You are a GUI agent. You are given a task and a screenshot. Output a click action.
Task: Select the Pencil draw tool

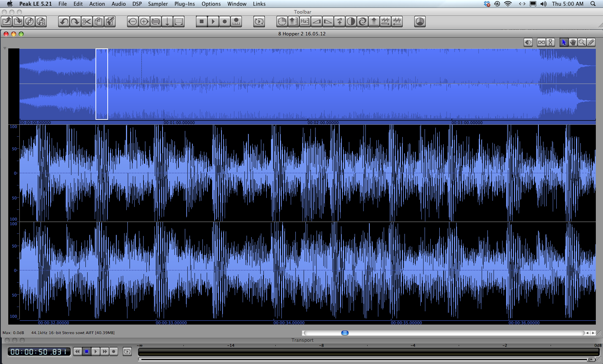click(591, 43)
